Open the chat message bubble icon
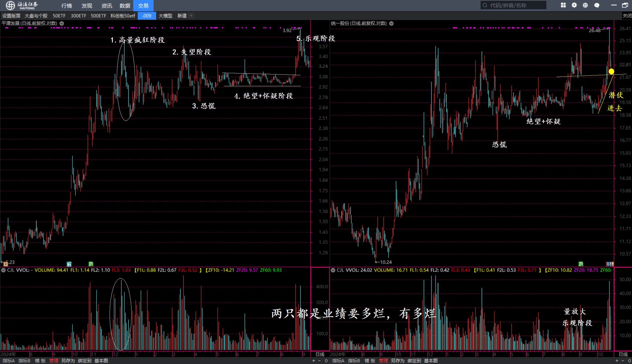The image size is (632, 364). (597, 5)
